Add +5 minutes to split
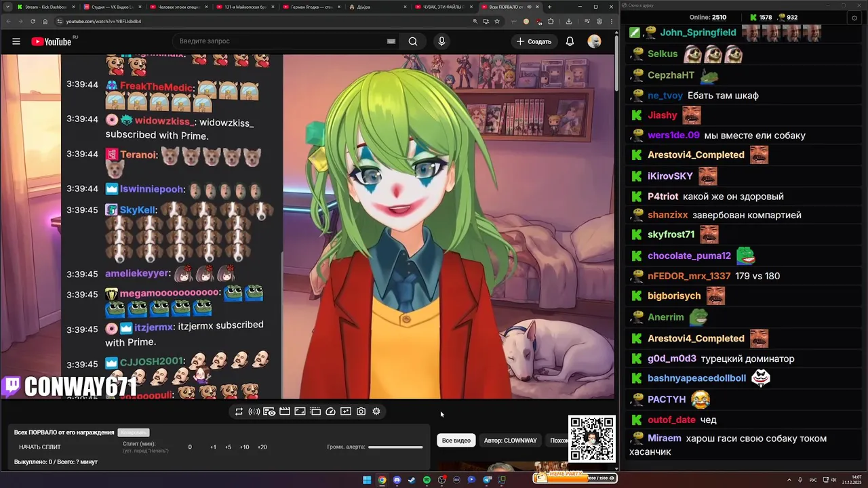Screen dimensions: 868x488 click(228, 447)
